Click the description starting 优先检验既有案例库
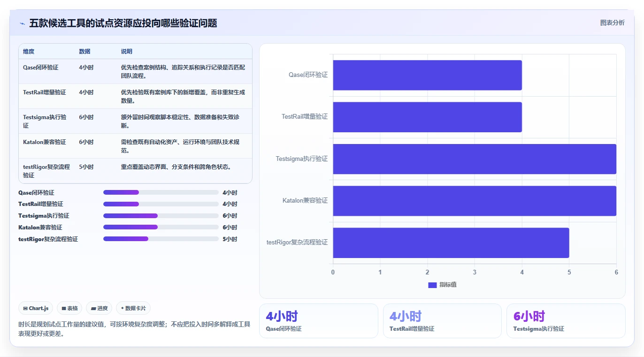Screen dimensions: 644x357 (x=183, y=97)
